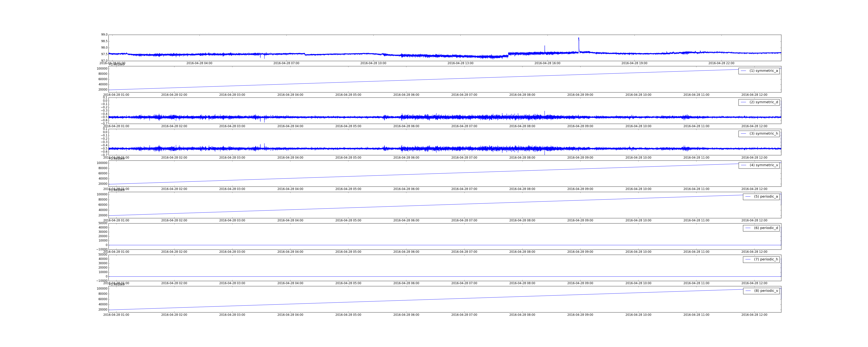Click blue line sample in symmetric_a legend
Viewport: 868px width, 347px height.
pyautogui.click(x=743, y=71)
